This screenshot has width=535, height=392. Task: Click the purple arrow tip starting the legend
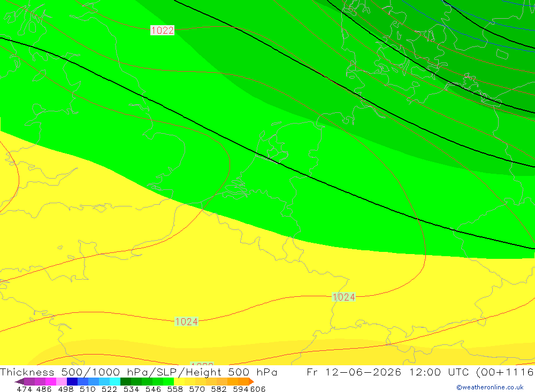(19, 381)
